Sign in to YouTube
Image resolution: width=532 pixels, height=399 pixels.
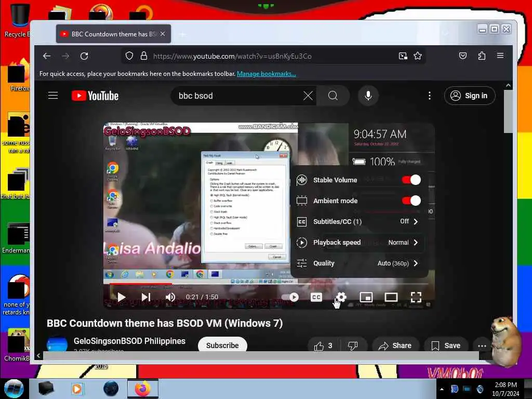(470, 96)
